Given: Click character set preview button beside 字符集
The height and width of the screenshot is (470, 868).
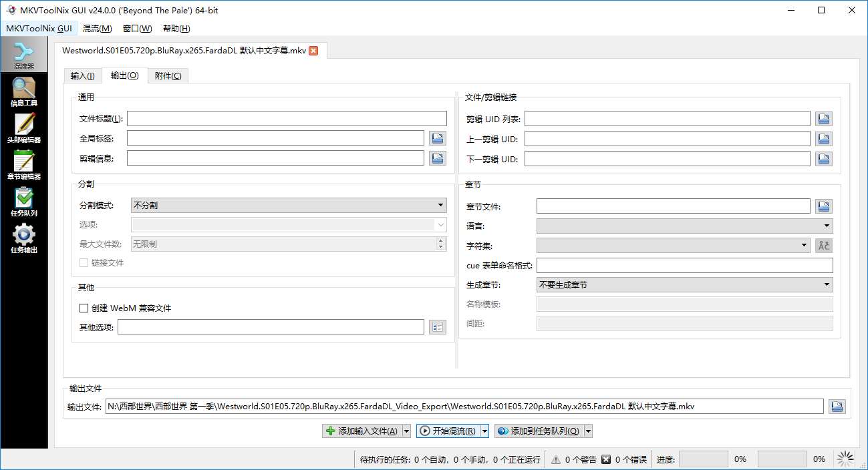Looking at the screenshot, I should (x=824, y=246).
